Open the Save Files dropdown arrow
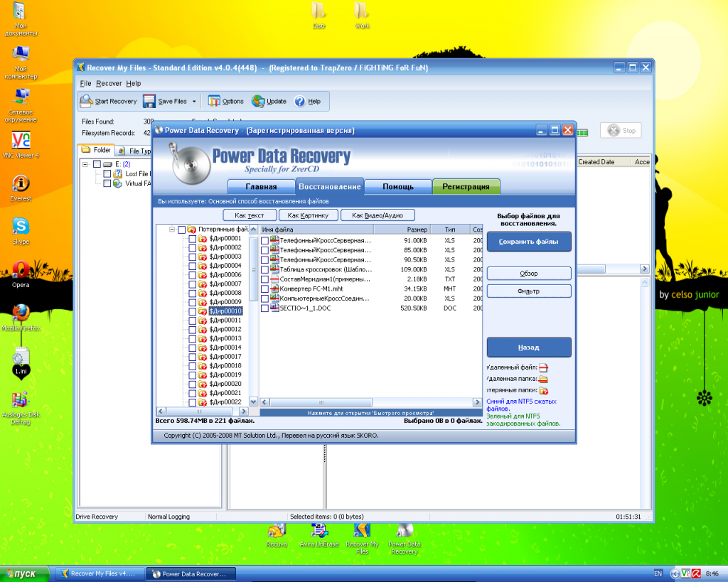The image size is (728, 582). click(194, 101)
